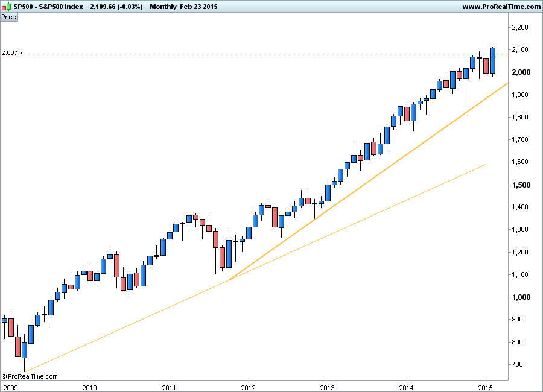Click the 1,100 price axis label
The image size is (543, 392).
click(520, 274)
